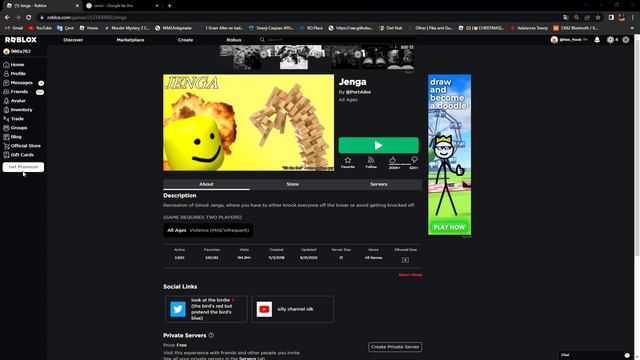The height and width of the screenshot is (360, 640).
Task: Like the game with thumbs up
Action: coord(393,160)
